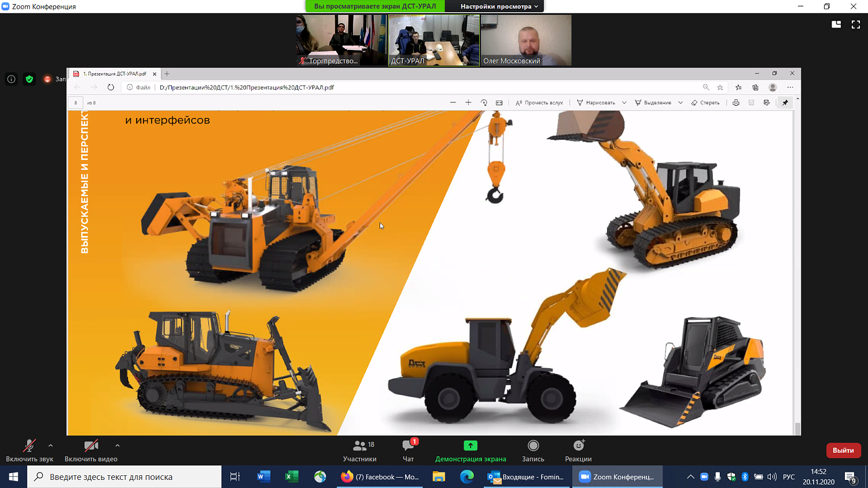Rotate the PDF page
This screenshot has width=868, height=488.
[x=484, y=102]
